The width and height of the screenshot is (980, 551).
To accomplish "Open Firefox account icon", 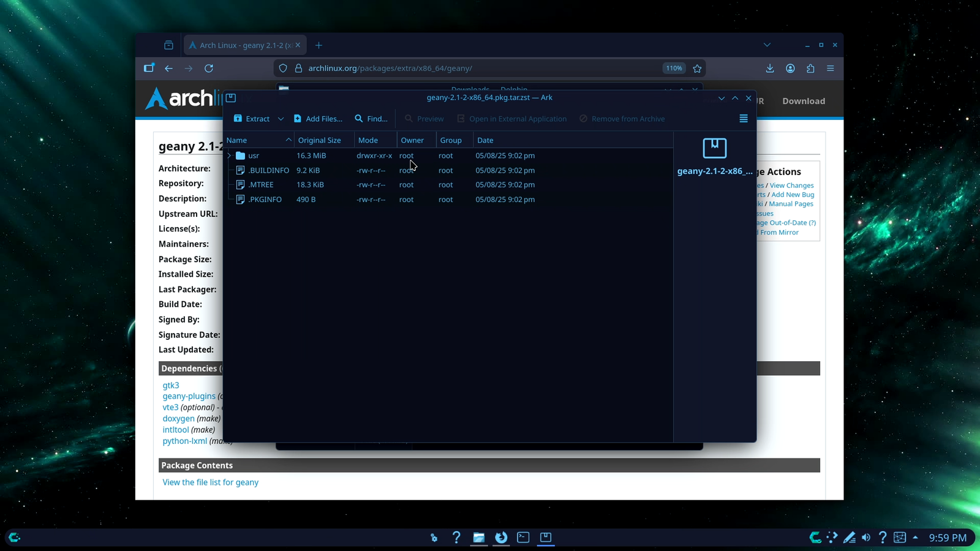I will tap(790, 69).
